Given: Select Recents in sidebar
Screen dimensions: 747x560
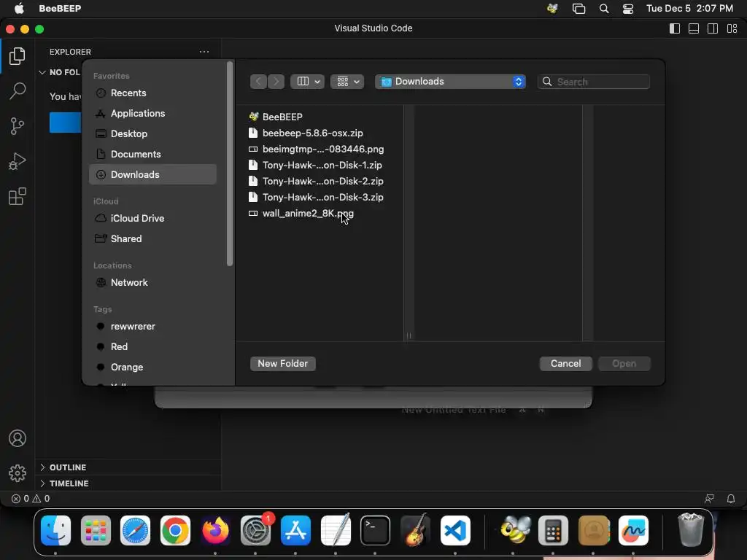Looking at the screenshot, I should 152,93.
